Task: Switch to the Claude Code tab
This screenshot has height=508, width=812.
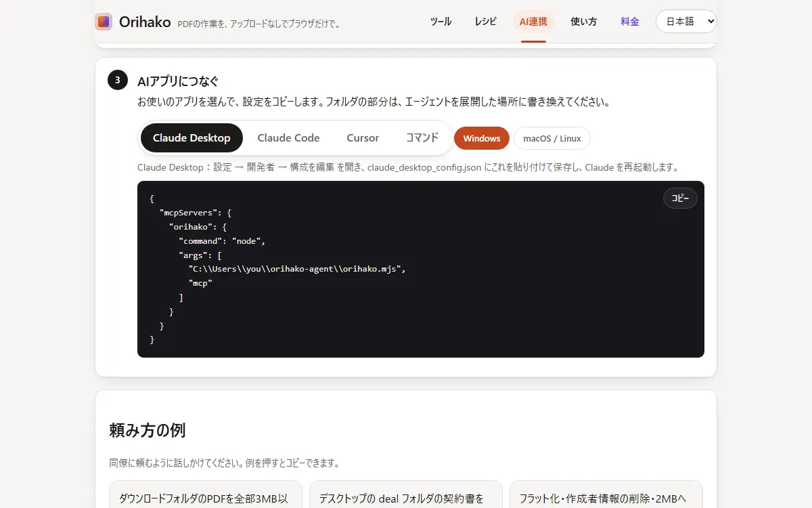Action: pos(288,138)
